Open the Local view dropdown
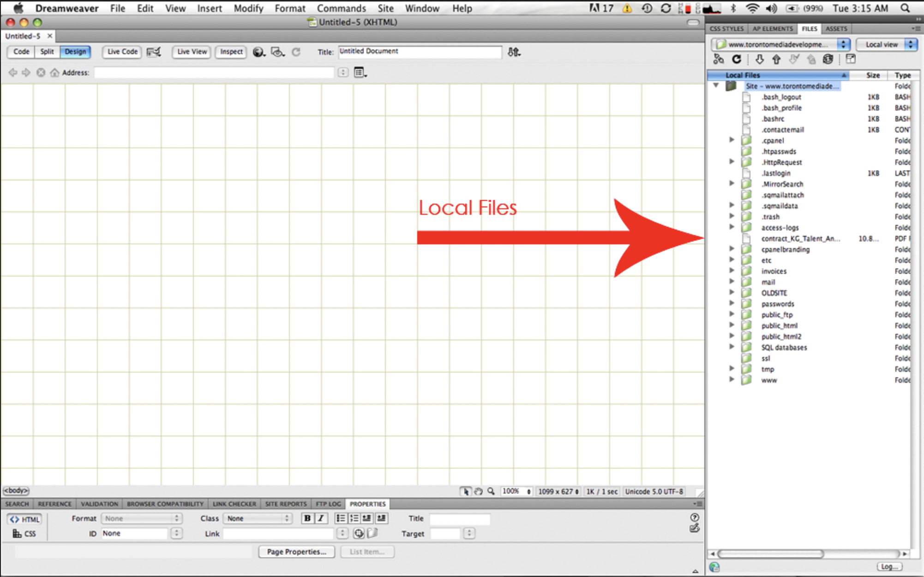The height and width of the screenshot is (577, 924). click(x=885, y=44)
